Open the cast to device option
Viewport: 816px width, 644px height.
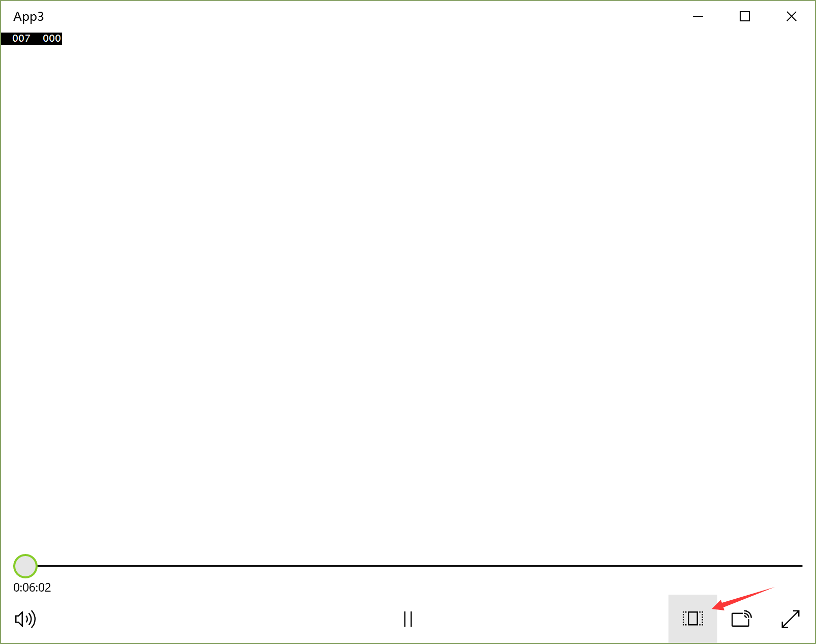pos(741,619)
